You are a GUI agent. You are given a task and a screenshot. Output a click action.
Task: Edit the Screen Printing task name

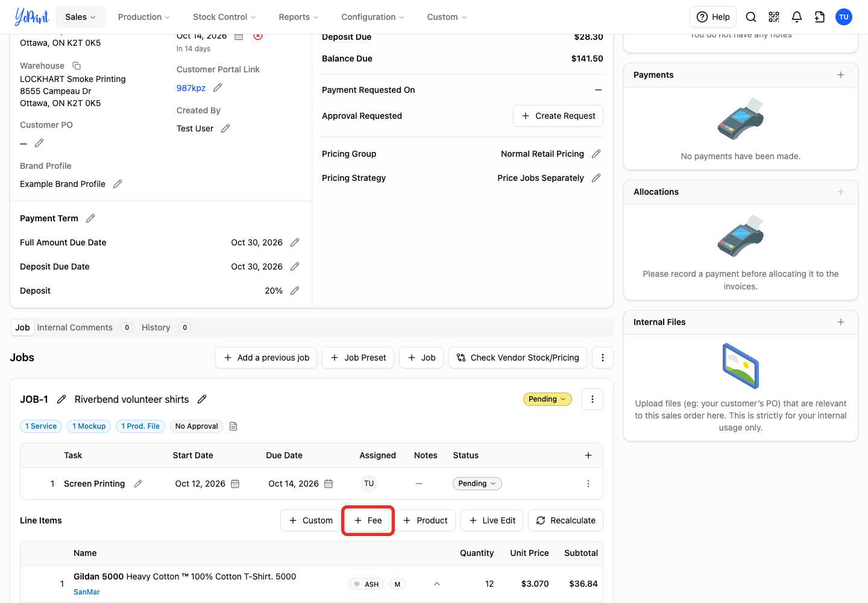point(138,484)
